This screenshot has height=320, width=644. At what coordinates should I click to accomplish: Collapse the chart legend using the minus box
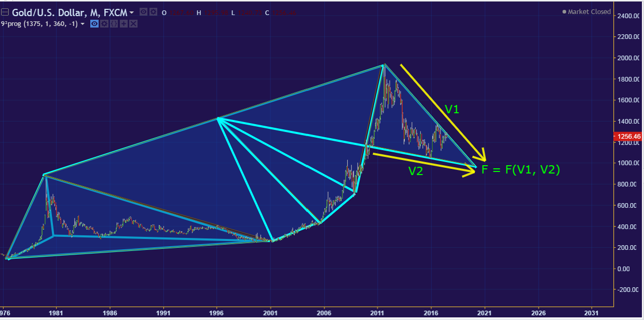click(5, 12)
